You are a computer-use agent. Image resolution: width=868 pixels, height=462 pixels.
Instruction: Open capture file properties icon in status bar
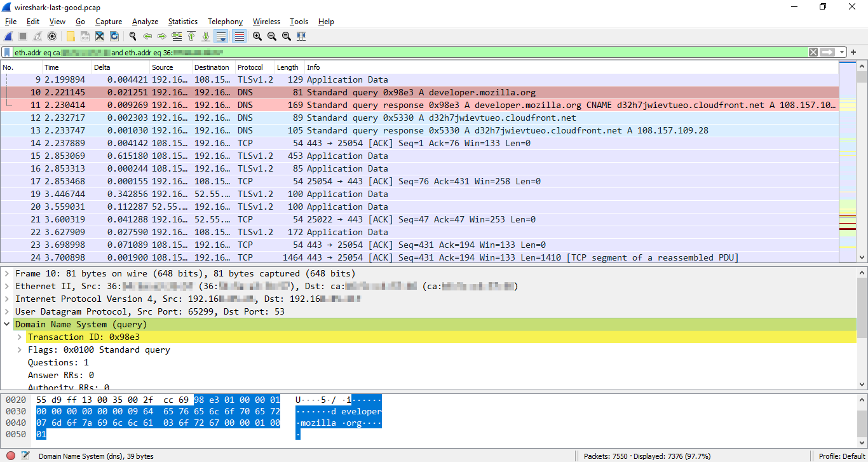click(25, 456)
